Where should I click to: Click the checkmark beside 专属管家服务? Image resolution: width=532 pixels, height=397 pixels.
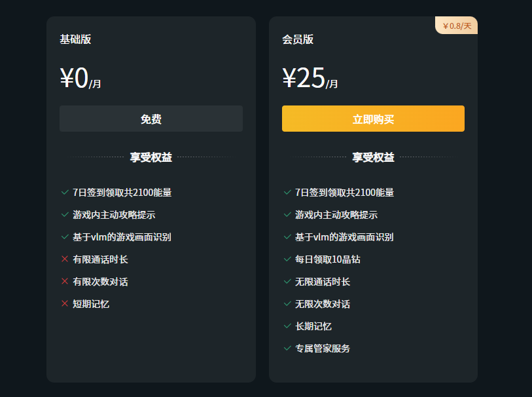coord(286,349)
